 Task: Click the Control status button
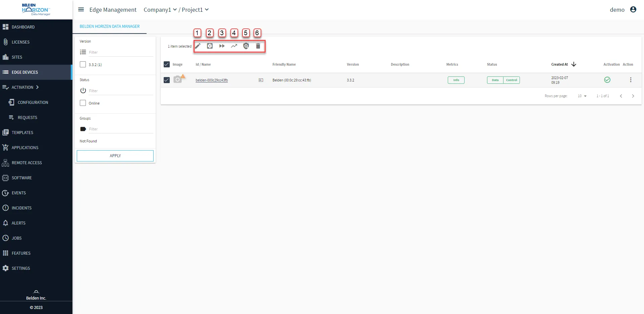pos(512,80)
